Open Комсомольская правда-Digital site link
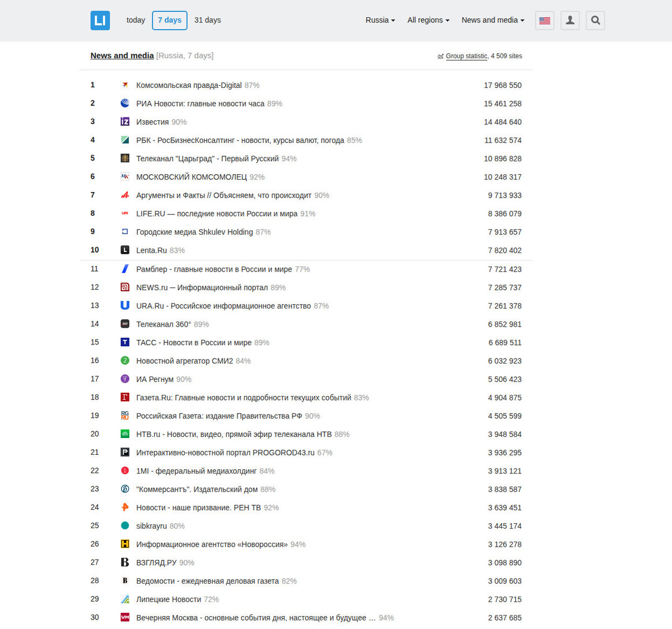The image size is (672, 629). [189, 85]
